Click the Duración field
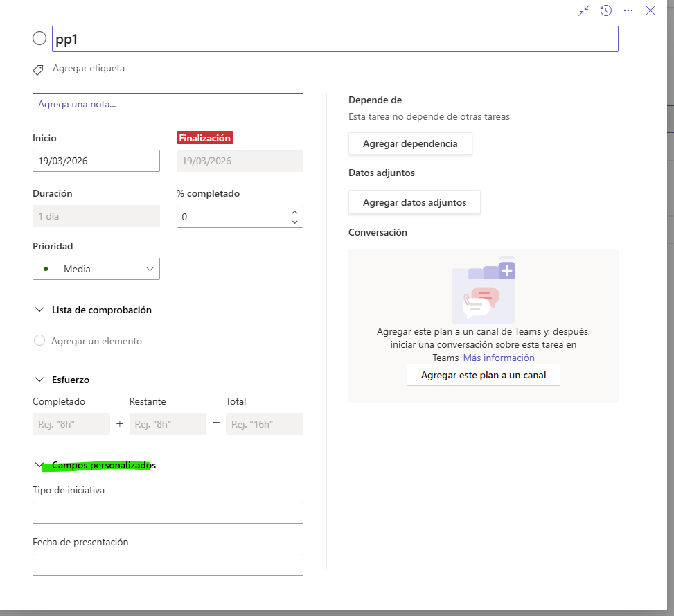This screenshot has width=674, height=616. click(96, 216)
